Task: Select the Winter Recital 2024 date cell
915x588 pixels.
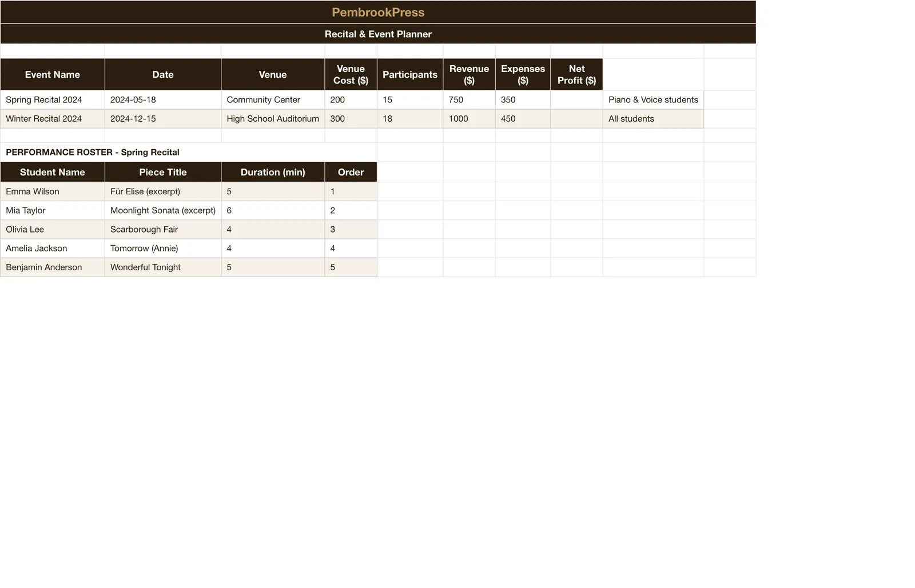Action: [x=163, y=118]
